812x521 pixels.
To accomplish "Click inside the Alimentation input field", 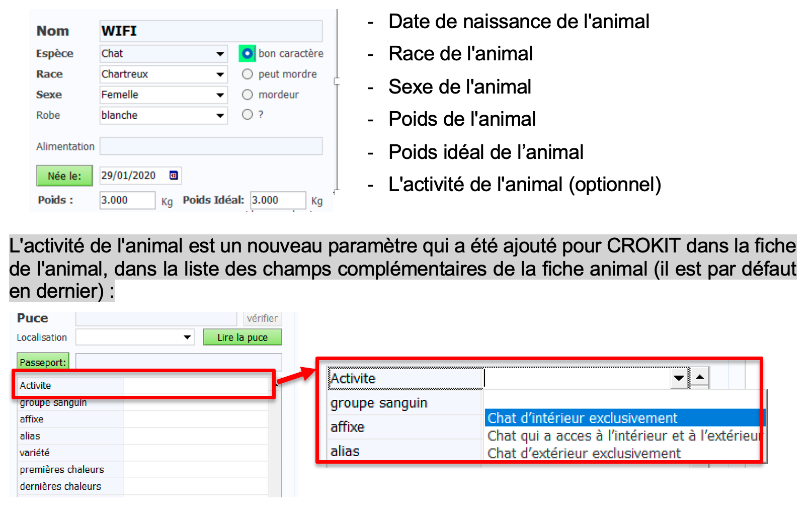I will 211,146.
